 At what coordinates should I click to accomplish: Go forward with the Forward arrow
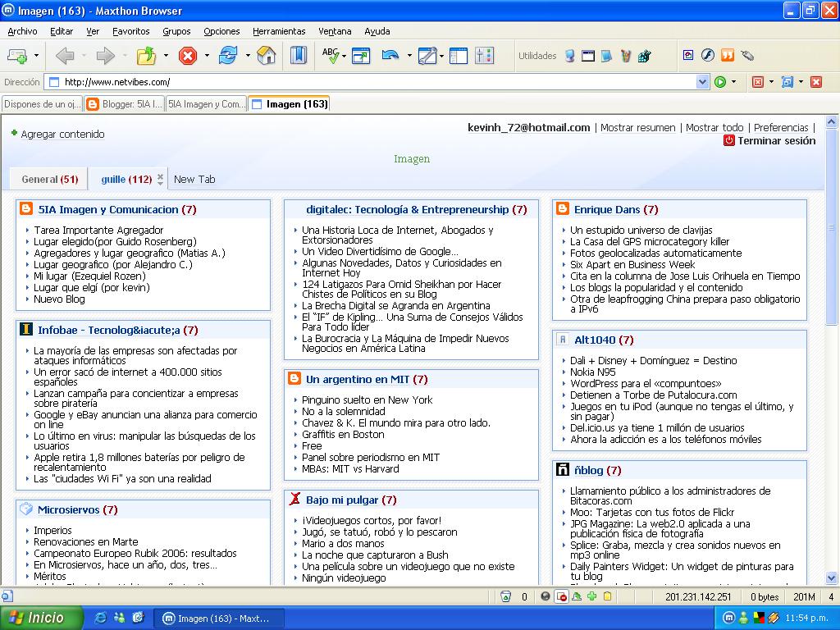(106, 55)
